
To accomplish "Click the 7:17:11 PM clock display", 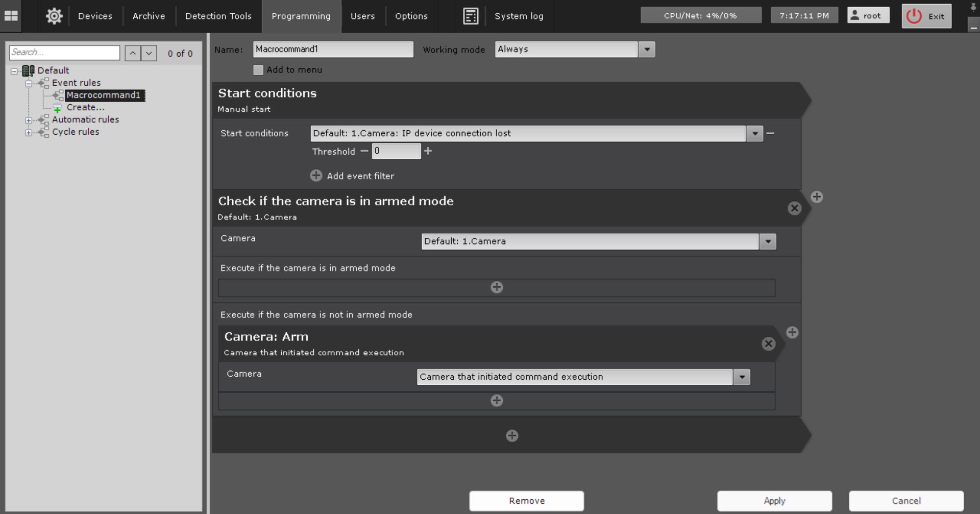I will [804, 15].
